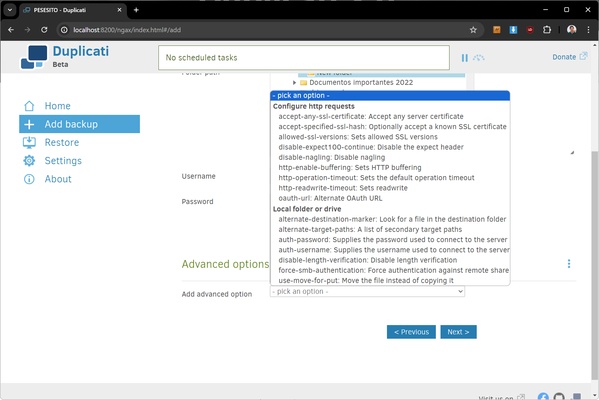Choose alternate-destination-marker option
This screenshot has width=599, height=400.
point(392,219)
